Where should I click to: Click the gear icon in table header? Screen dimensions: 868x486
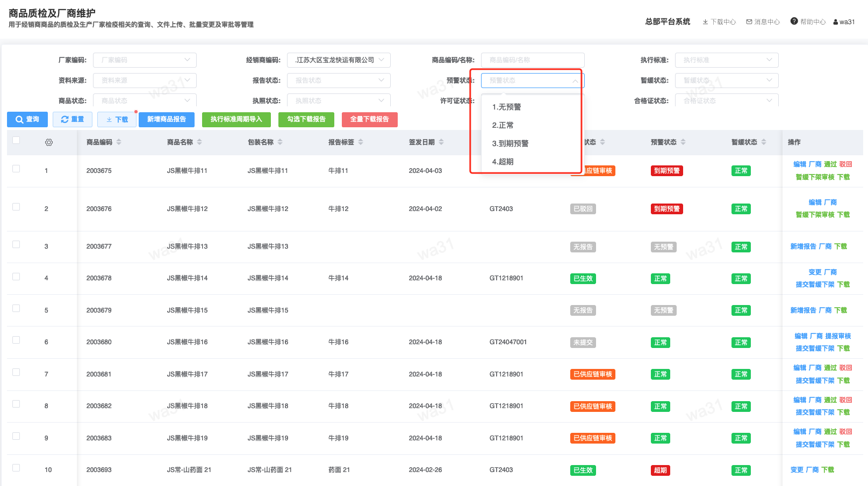[x=49, y=142]
